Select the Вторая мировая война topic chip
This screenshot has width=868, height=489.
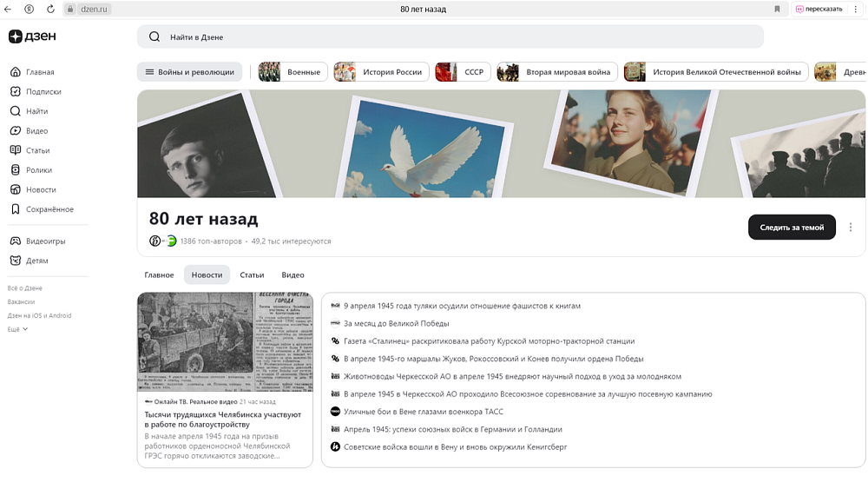557,72
